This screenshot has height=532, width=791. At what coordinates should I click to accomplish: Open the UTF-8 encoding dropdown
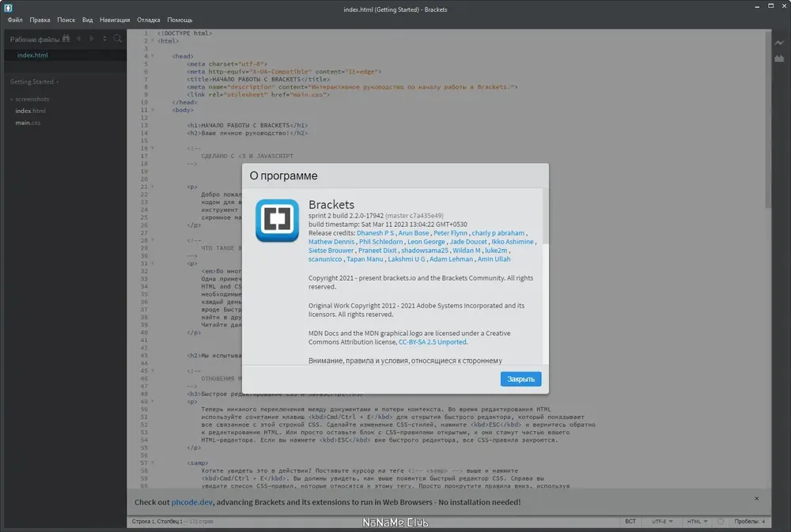coord(662,522)
